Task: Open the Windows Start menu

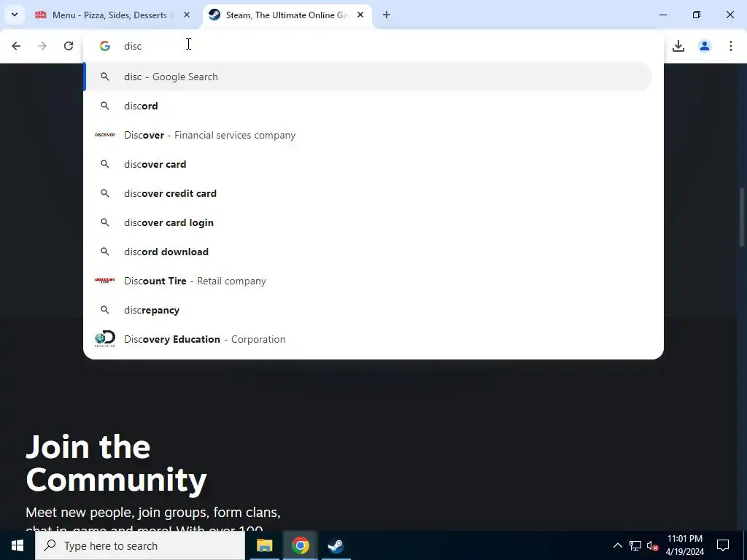Action: pos(18,545)
